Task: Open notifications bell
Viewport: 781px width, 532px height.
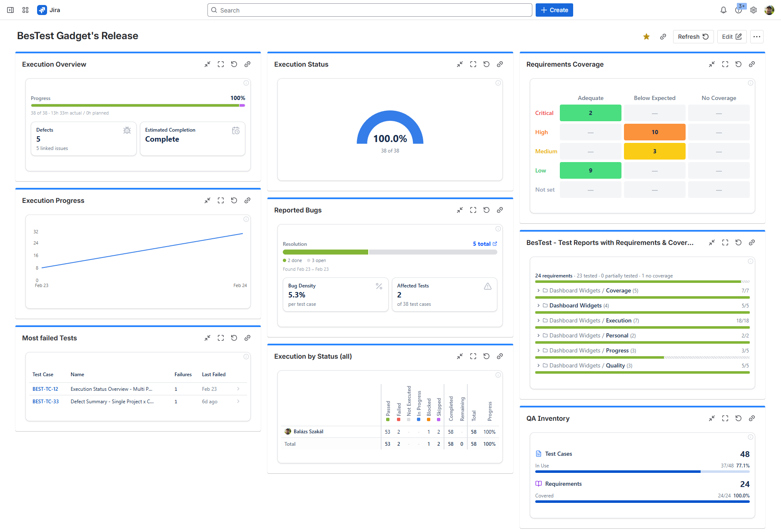Action: point(723,10)
